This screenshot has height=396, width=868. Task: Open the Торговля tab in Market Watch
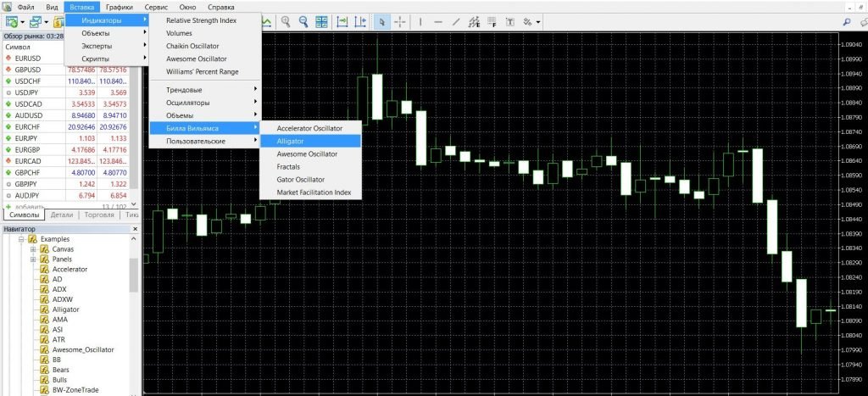pyautogui.click(x=100, y=215)
